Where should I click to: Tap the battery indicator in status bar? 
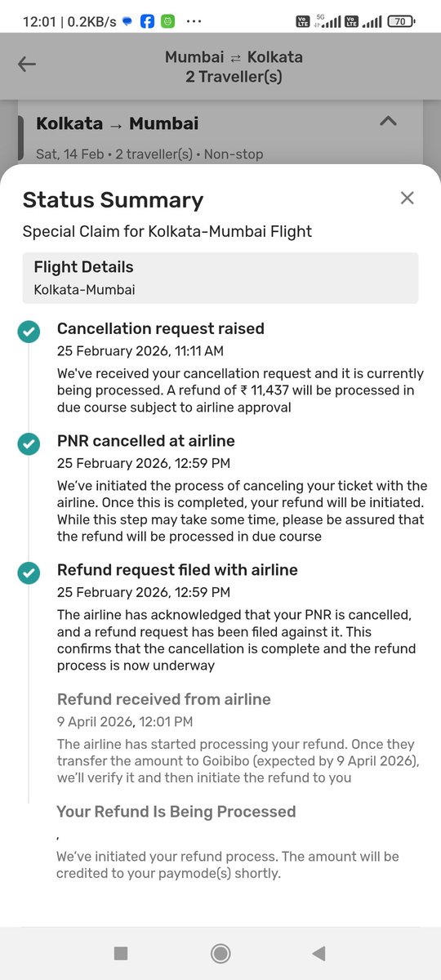coord(399,22)
